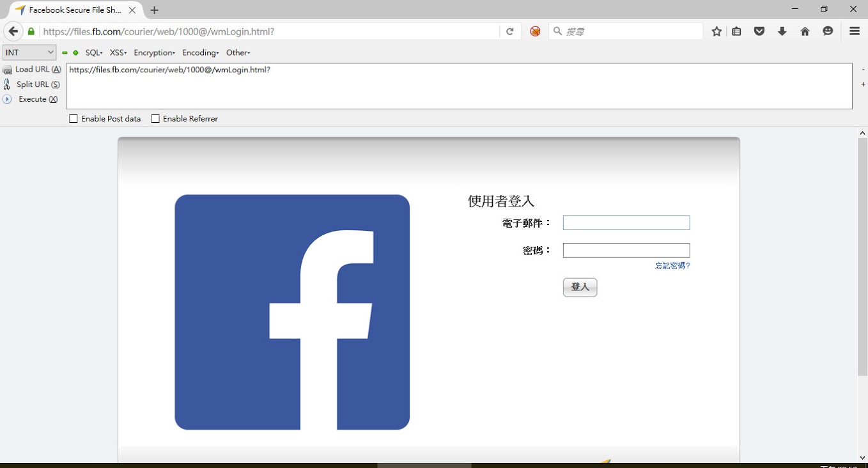Reload the page with the refresh icon

coord(510,31)
